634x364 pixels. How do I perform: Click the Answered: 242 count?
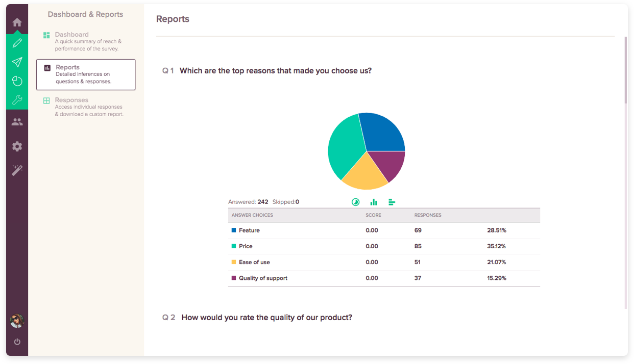250,201
